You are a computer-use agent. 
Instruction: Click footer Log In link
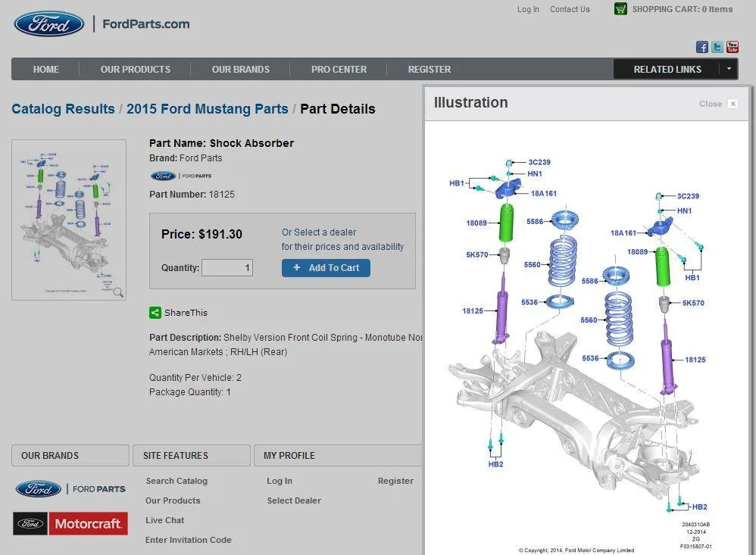tap(280, 481)
